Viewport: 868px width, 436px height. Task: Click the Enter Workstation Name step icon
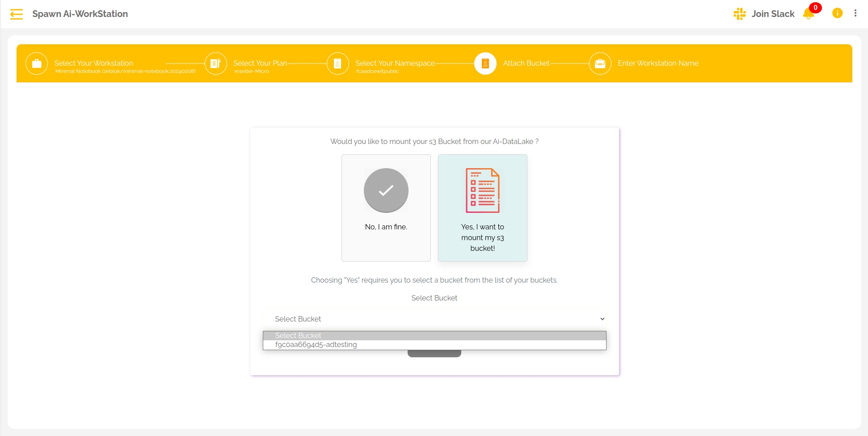600,63
